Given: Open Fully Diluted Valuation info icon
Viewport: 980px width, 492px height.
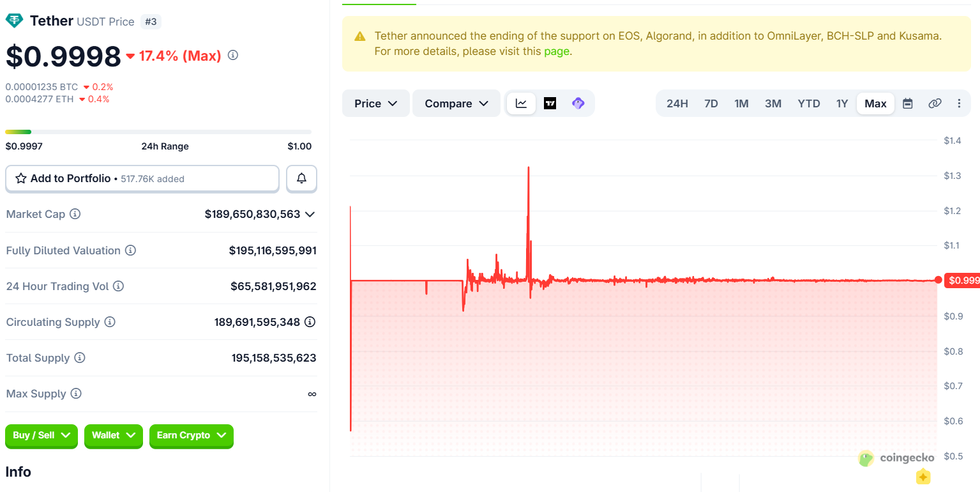Looking at the screenshot, I should pos(130,250).
